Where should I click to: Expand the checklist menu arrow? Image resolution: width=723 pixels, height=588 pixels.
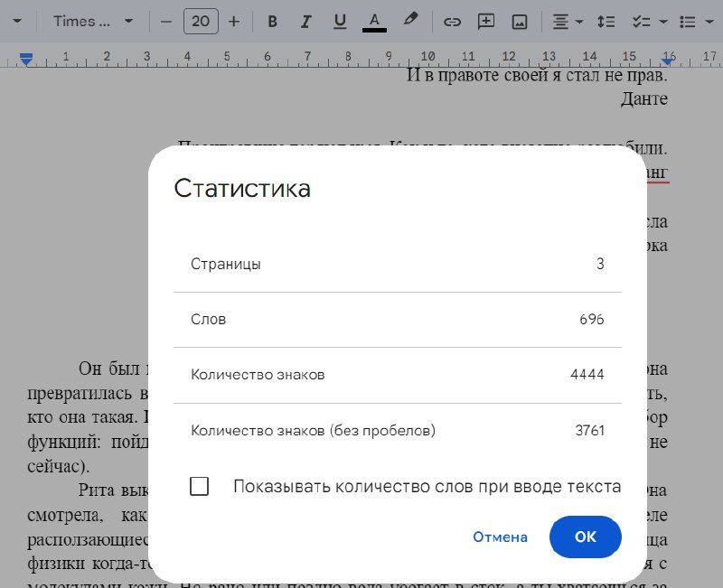coord(663,22)
